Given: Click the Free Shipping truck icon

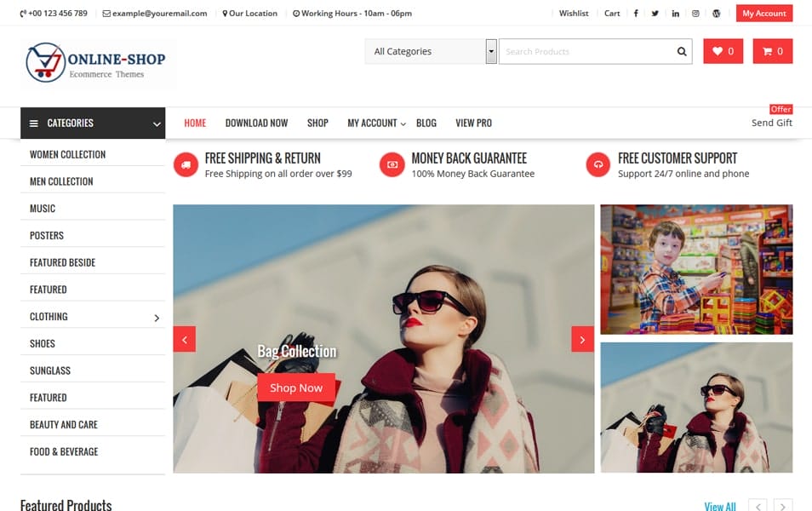Looking at the screenshot, I should coord(185,164).
